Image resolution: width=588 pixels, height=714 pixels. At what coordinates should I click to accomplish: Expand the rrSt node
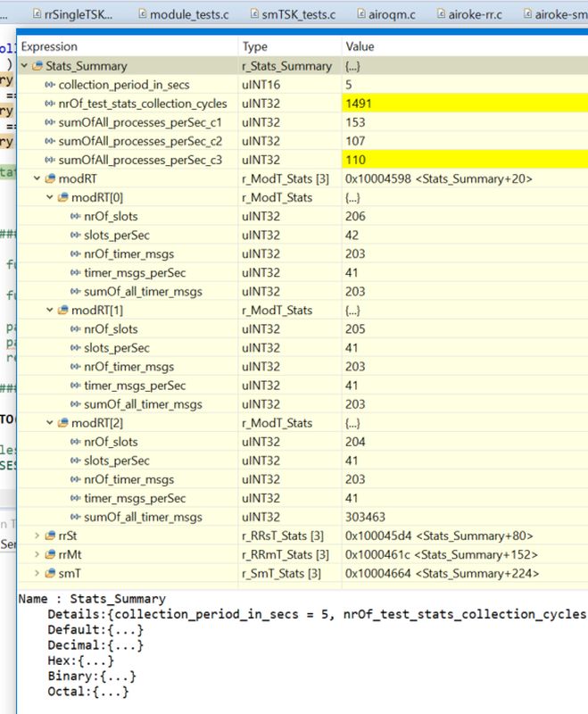click(x=37, y=535)
